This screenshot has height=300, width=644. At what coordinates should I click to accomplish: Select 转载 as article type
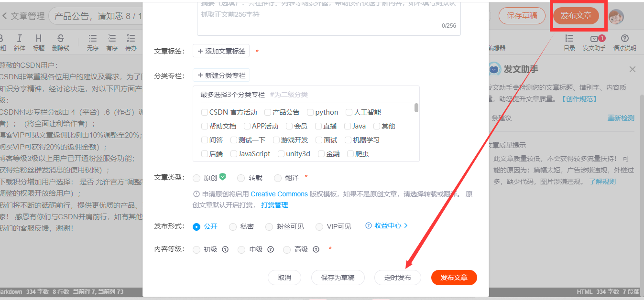pos(241,178)
